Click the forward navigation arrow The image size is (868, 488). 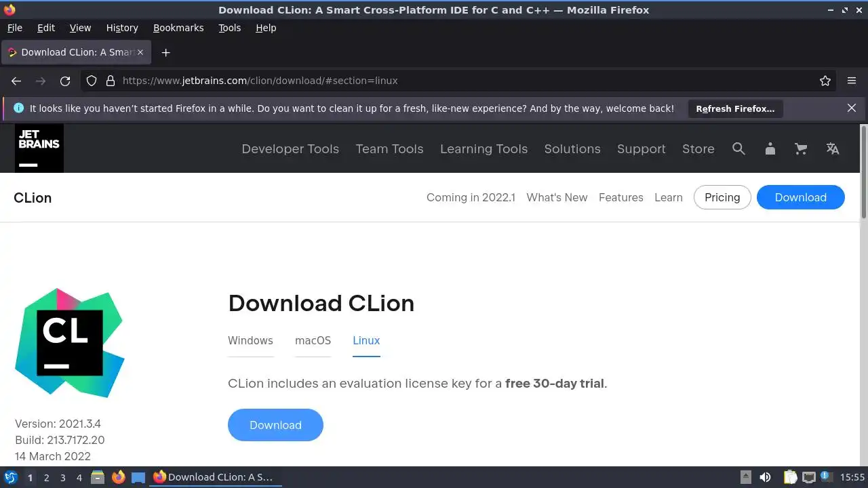click(41, 81)
